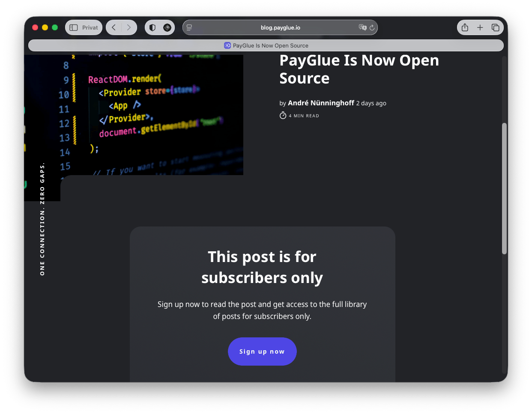
Task: Reload the page with refresh icon
Action: pyautogui.click(x=372, y=27)
